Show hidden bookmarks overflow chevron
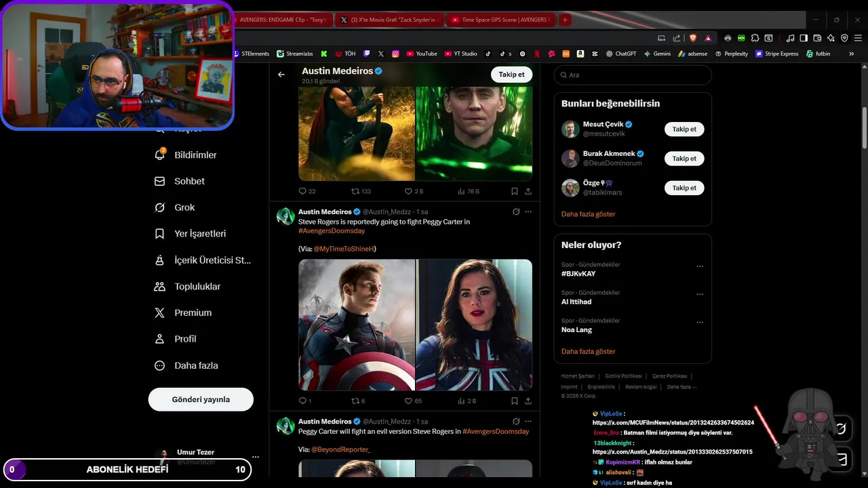Screen dimensions: 868x488 coord(852,54)
